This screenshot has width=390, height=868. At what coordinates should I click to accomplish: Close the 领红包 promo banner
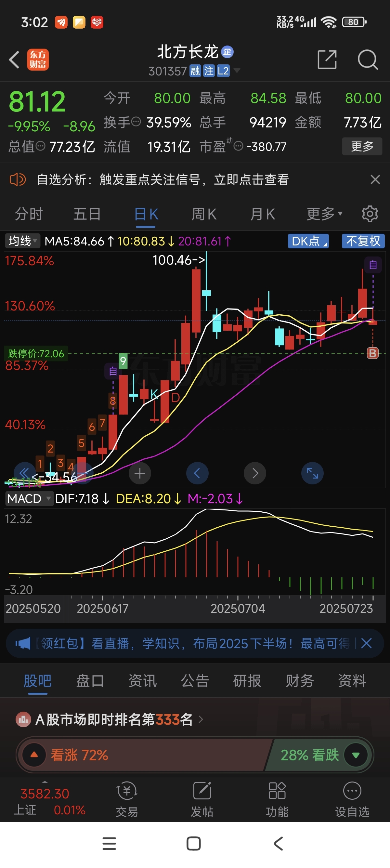pos(366,643)
